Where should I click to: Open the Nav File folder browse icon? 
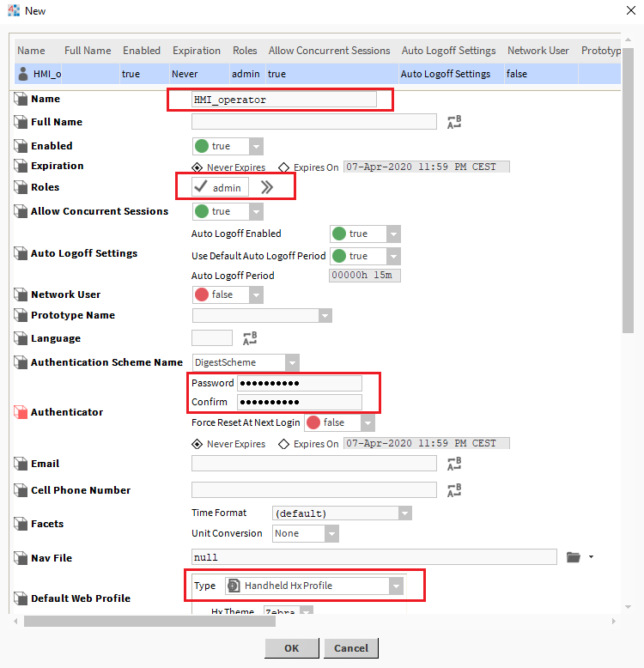point(574,557)
